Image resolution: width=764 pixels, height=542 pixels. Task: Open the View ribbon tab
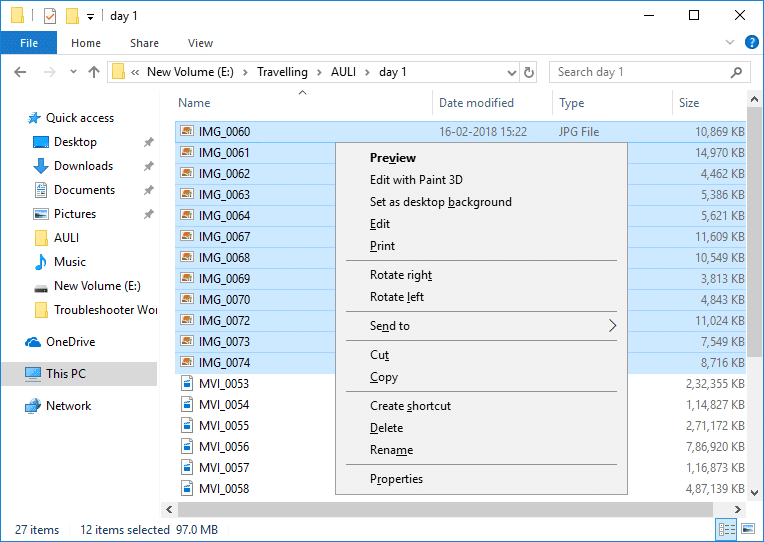click(200, 43)
